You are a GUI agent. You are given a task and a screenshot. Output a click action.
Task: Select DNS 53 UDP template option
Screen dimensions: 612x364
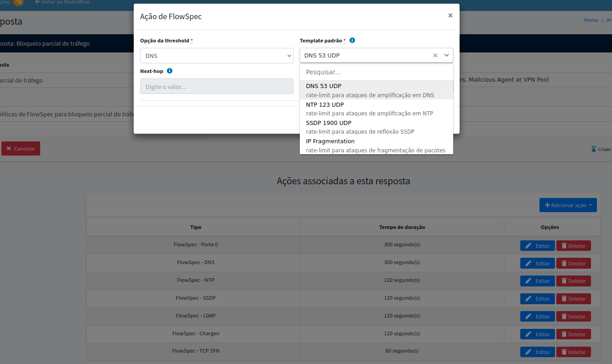click(377, 90)
